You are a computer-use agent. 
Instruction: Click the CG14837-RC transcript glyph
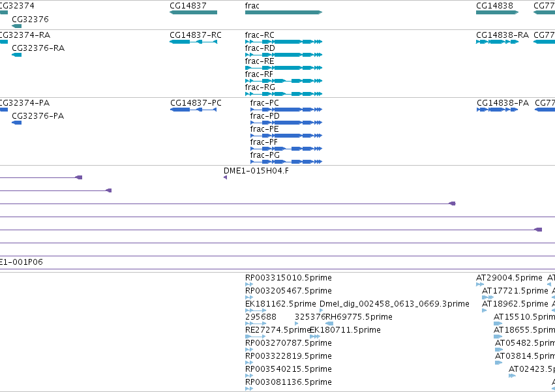pyautogui.click(x=193, y=42)
